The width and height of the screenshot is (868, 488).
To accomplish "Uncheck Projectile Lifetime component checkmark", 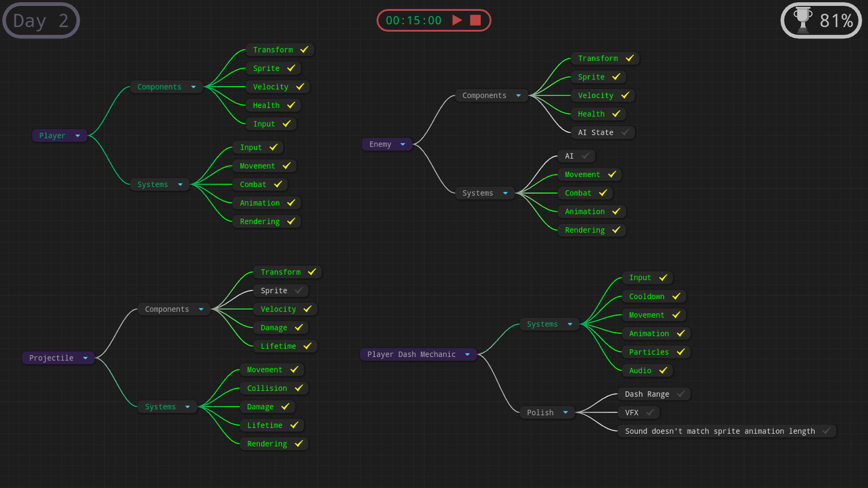I will point(307,346).
